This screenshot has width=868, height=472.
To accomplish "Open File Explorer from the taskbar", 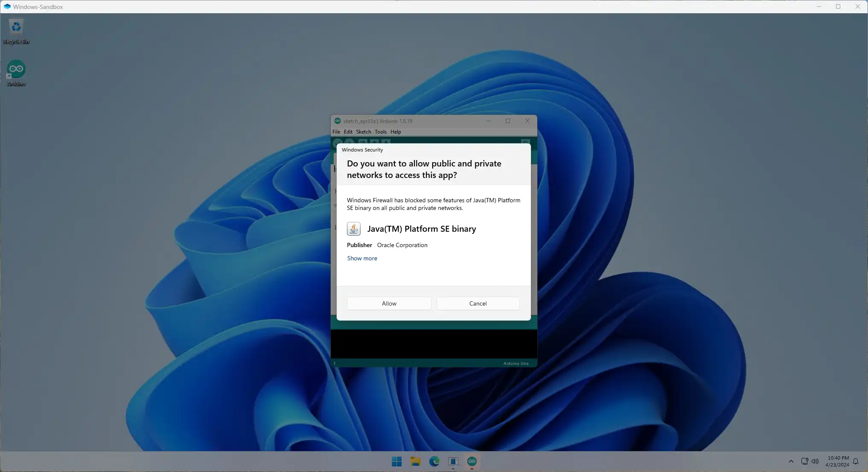I will tap(415, 461).
